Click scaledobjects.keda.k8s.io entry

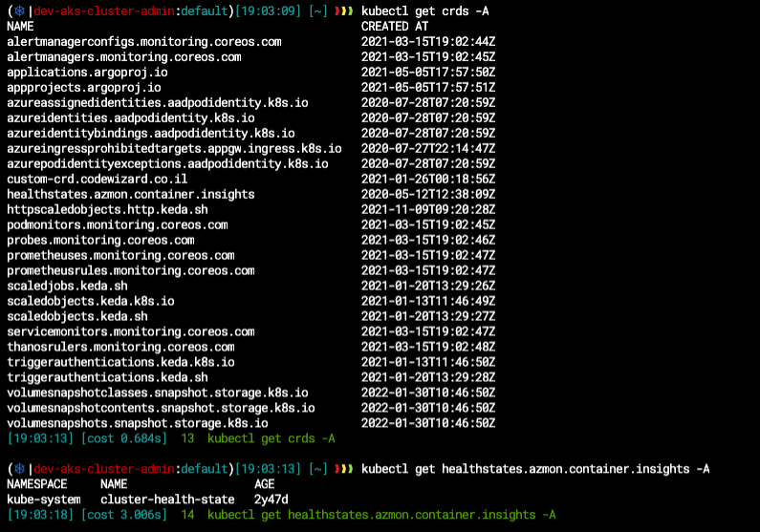(x=91, y=301)
